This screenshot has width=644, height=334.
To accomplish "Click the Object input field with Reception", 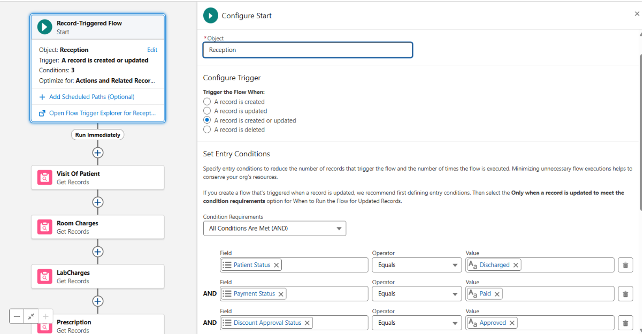I will (x=308, y=50).
